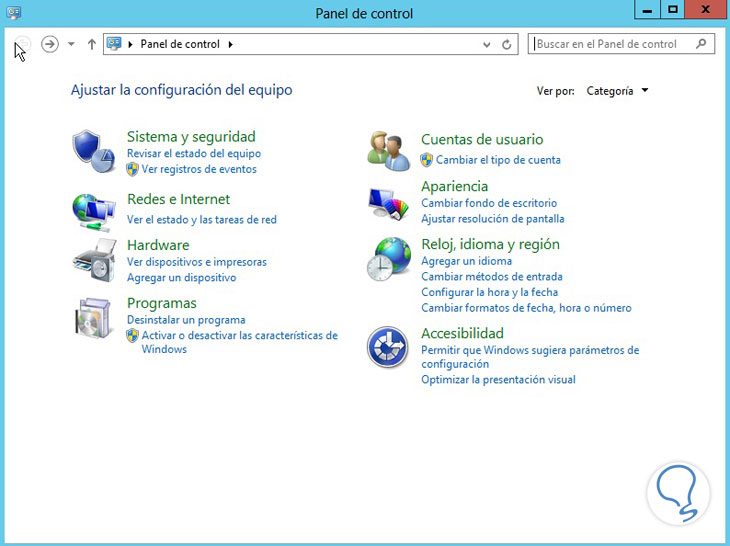
Task: Click Ajustar resolución de pantalla
Action: coord(493,219)
